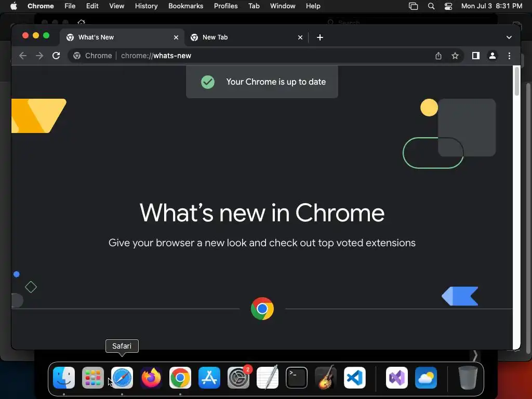Open Chrome's three-dot menu
This screenshot has width=532, height=399.
[x=509, y=56]
